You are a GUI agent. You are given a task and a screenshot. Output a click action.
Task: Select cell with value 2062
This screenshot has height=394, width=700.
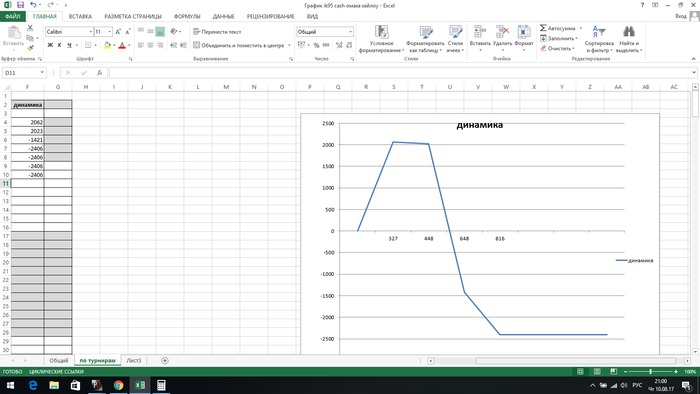coord(28,122)
